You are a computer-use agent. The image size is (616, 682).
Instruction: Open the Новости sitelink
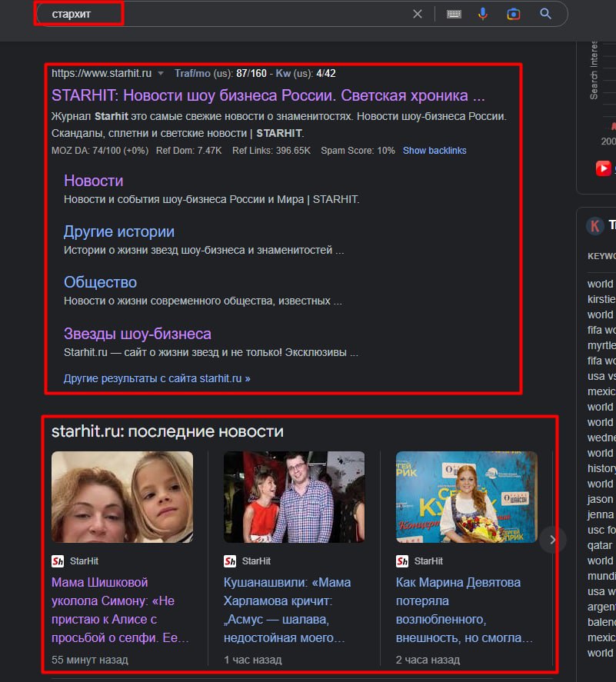click(x=94, y=181)
